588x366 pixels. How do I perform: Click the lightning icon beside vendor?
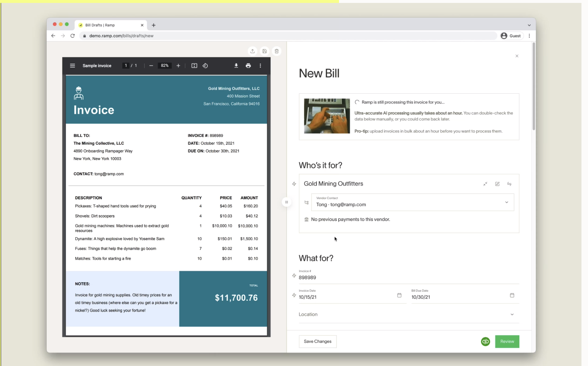pyautogui.click(x=294, y=184)
